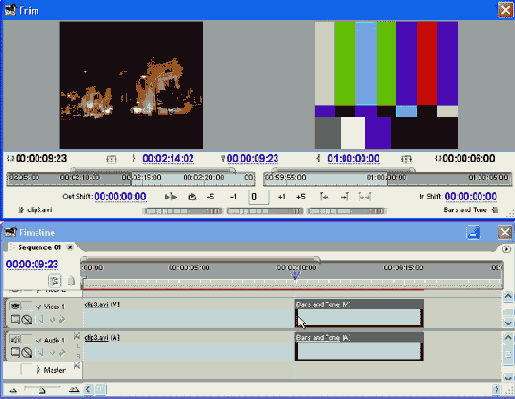Image resolution: width=515 pixels, height=399 pixels.
Task: Toggle Video 1 track lock box
Action: pos(27,306)
